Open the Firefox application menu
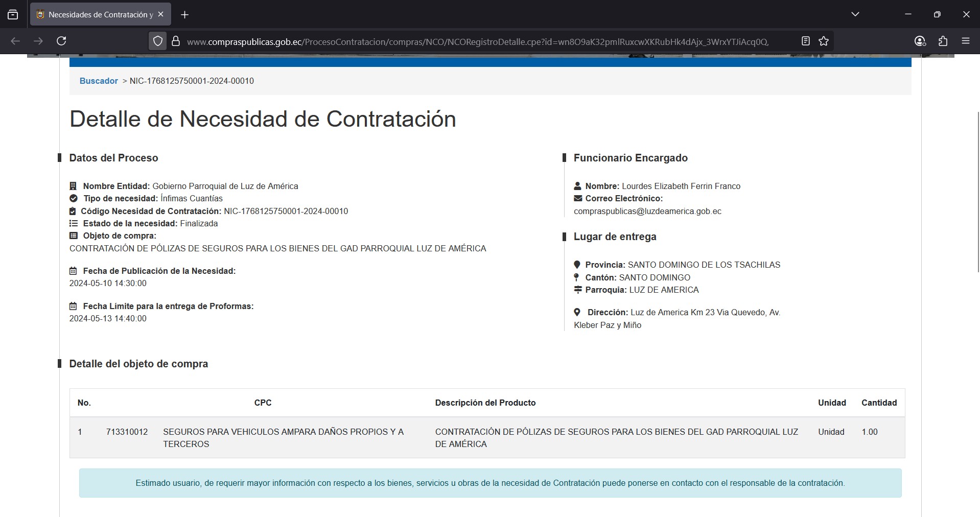 (x=966, y=41)
